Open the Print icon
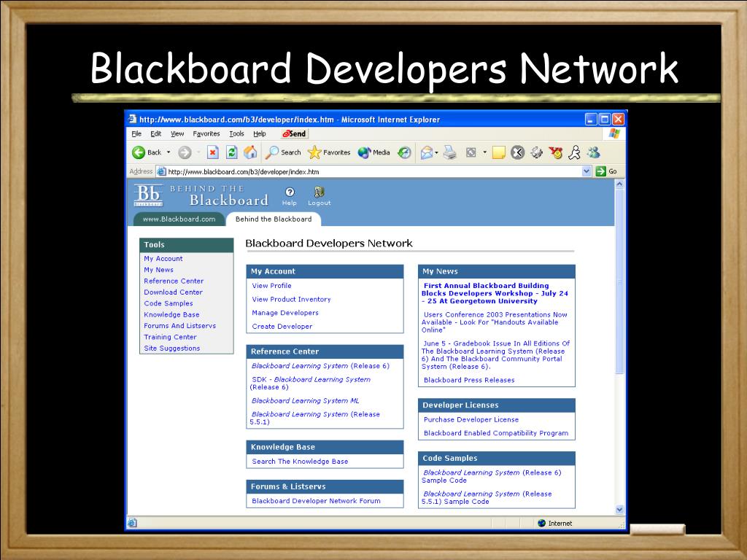747x560 pixels. click(449, 152)
